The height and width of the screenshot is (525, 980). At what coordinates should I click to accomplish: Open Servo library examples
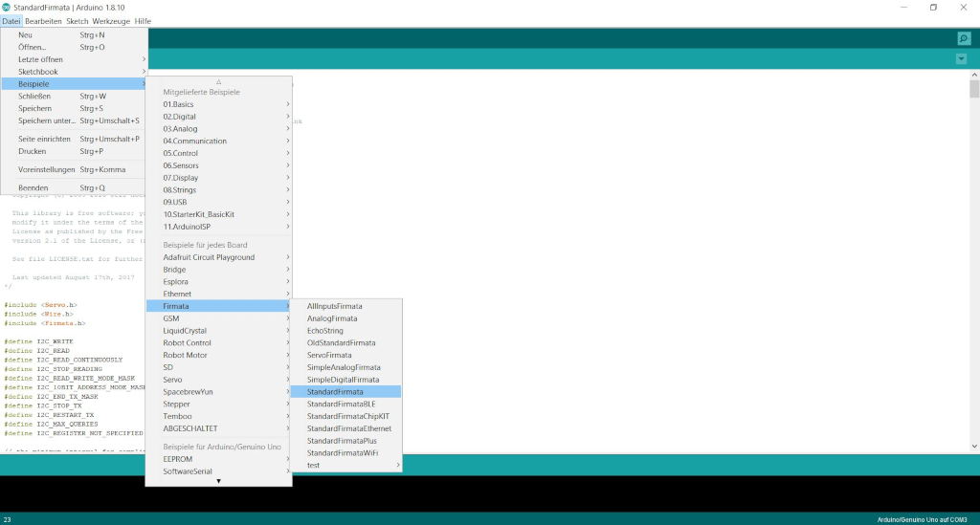tap(219, 380)
